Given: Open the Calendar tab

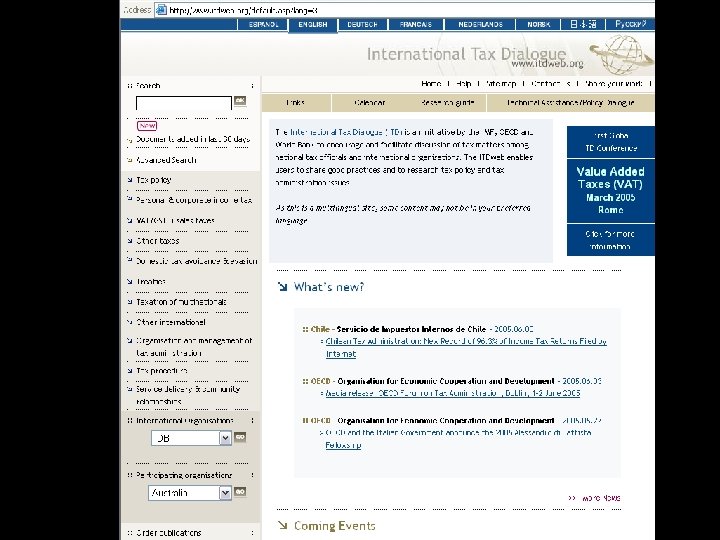Looking at the screenshot, I should (x=370, y=103).
